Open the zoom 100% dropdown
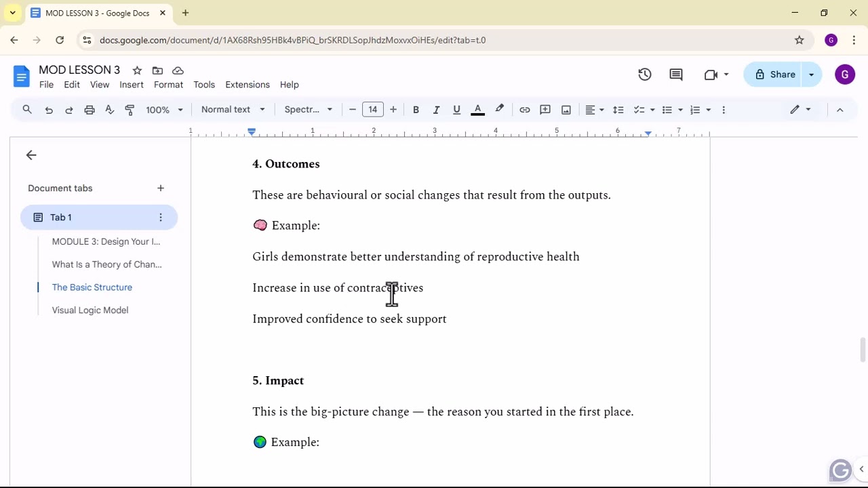This screenshot has width=868, height=488. (165, 110)
